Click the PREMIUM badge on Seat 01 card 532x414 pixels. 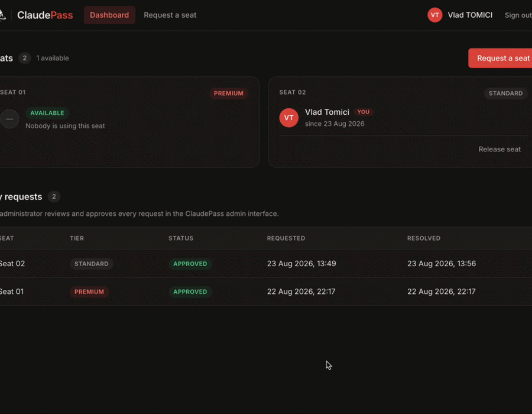pos(228,93)
